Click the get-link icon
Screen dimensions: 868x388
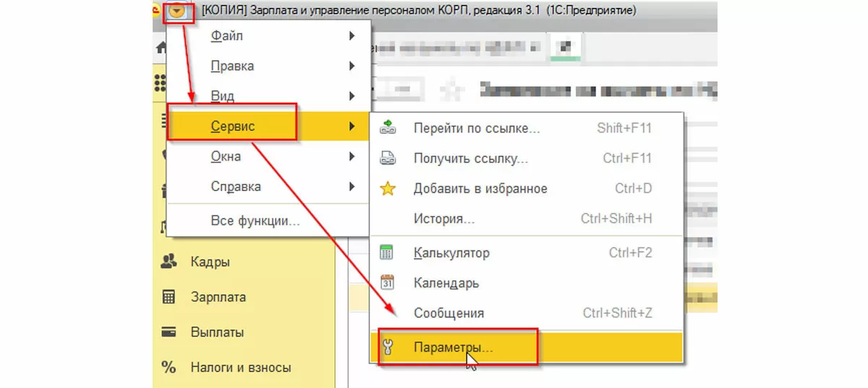[x=387, y=159]
